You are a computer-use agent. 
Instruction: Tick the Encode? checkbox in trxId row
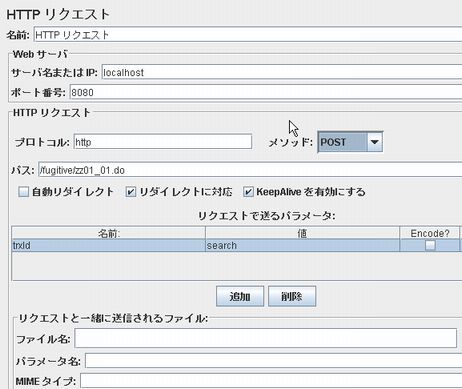coord(430,245)
